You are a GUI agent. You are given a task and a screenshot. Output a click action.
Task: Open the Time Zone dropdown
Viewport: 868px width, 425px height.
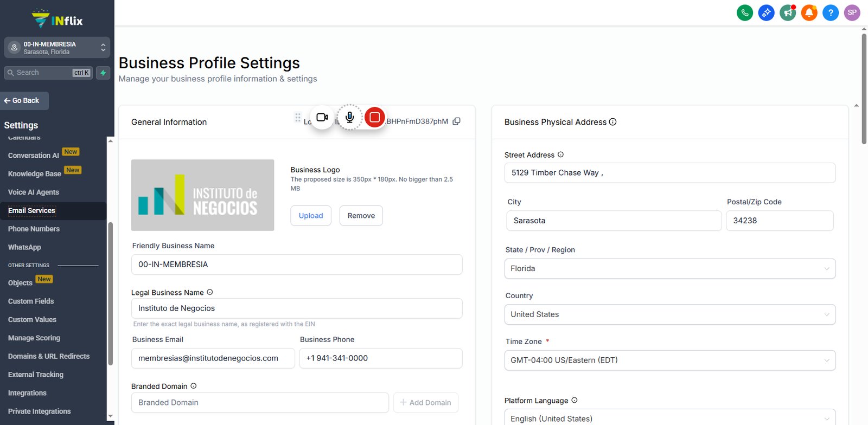(x=670, y=360)
